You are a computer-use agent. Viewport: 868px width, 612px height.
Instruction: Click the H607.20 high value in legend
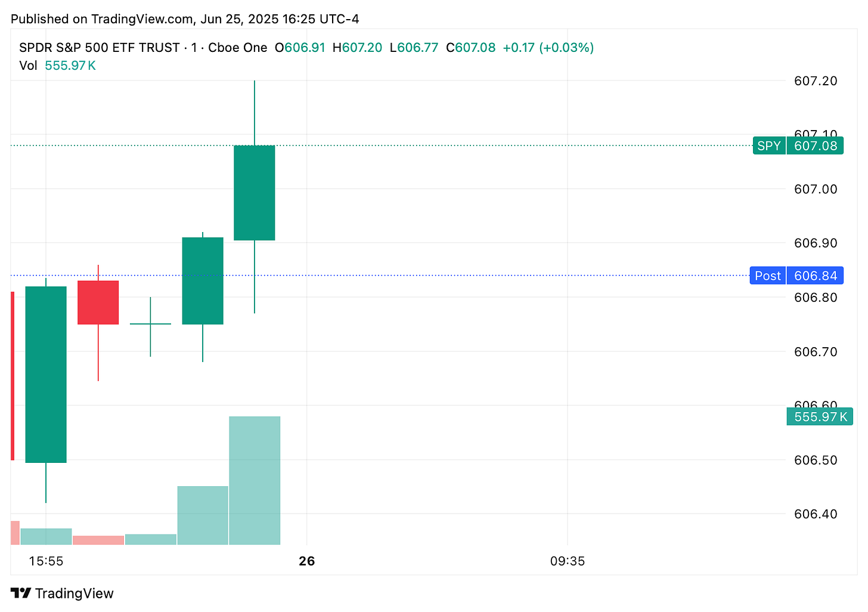(x=358, y=48)
